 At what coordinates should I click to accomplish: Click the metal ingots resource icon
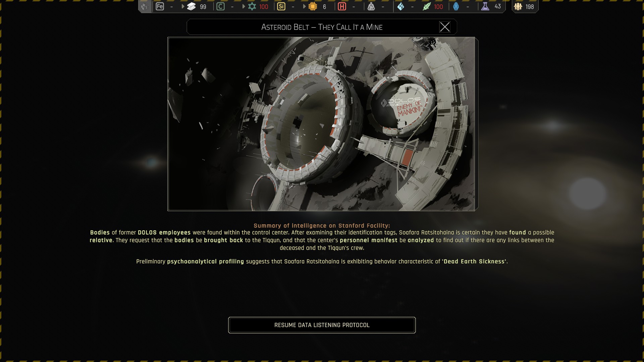191,6
